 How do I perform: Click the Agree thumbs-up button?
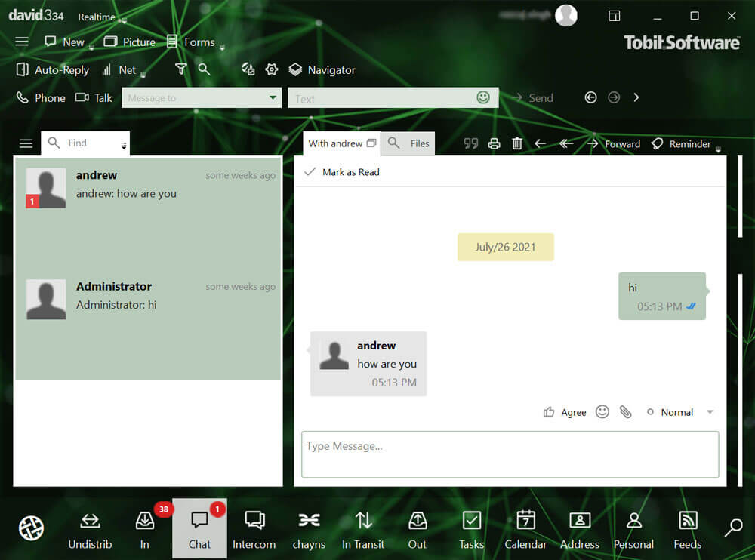tap(565, 412)
